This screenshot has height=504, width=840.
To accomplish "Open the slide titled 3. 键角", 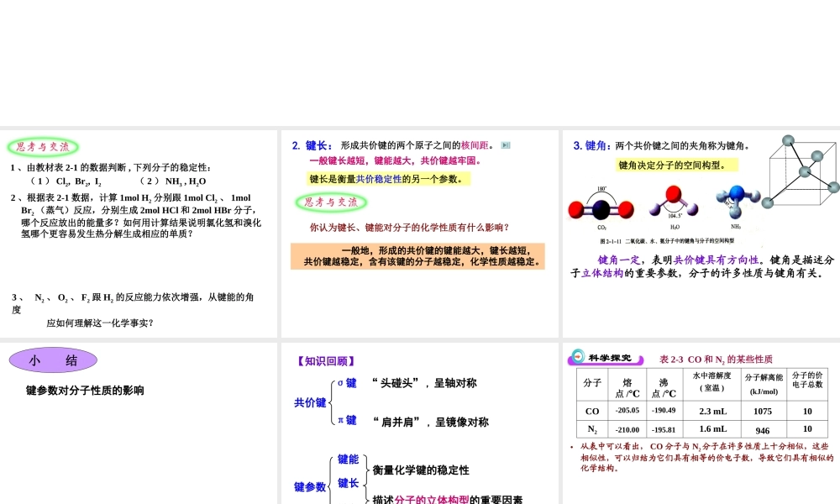I will 700,233.
